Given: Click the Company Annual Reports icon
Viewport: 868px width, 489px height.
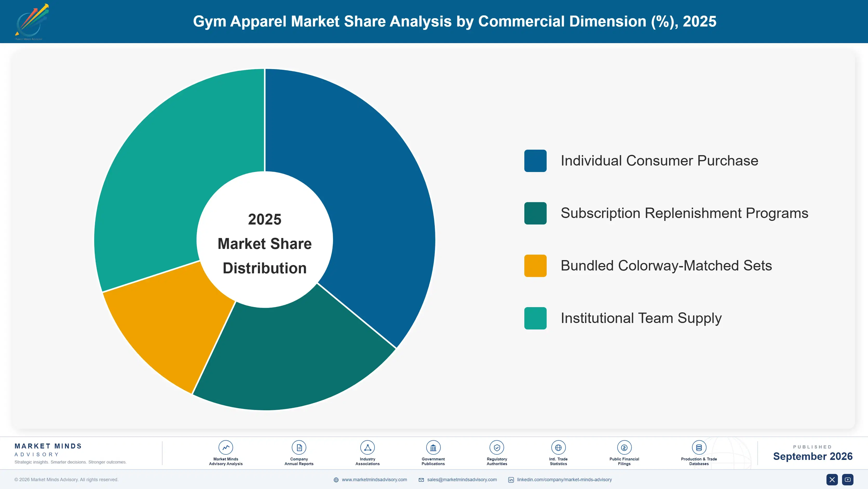Looking at the screenshot, I should click(299, 447).
